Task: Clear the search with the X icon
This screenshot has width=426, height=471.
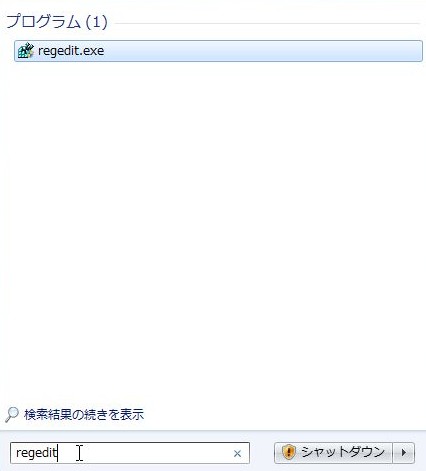Action: [237, 453]
